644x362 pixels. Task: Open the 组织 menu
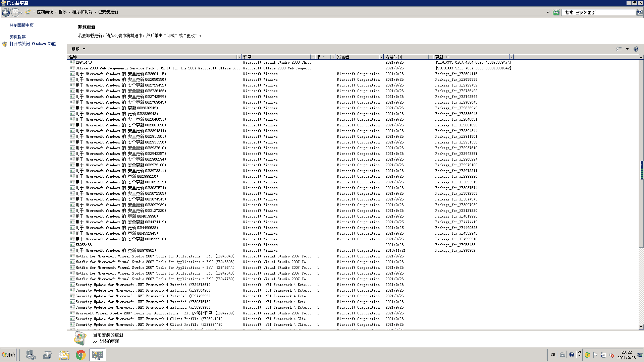point(78,49)
